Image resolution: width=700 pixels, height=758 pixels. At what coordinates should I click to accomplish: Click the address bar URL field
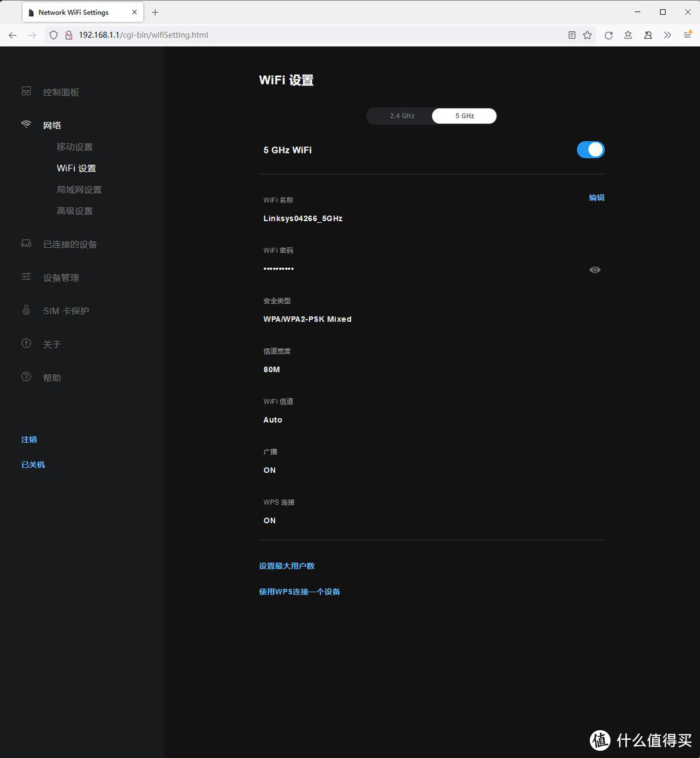point(319,35)
